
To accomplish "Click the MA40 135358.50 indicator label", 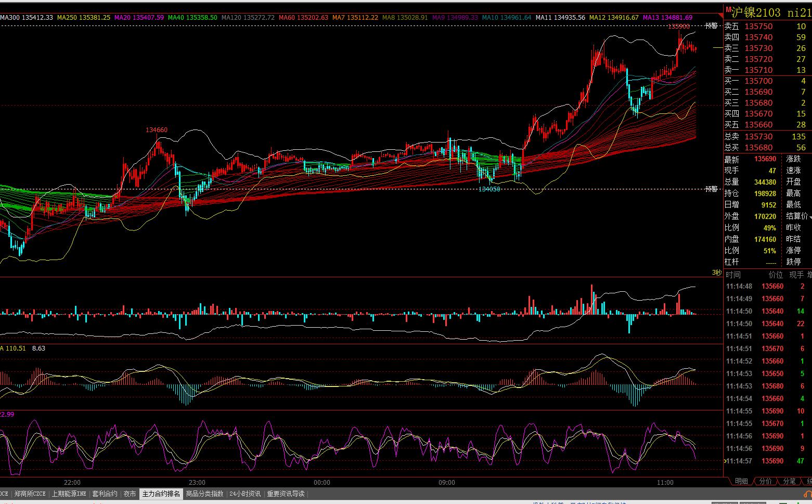I will [192, 17].
